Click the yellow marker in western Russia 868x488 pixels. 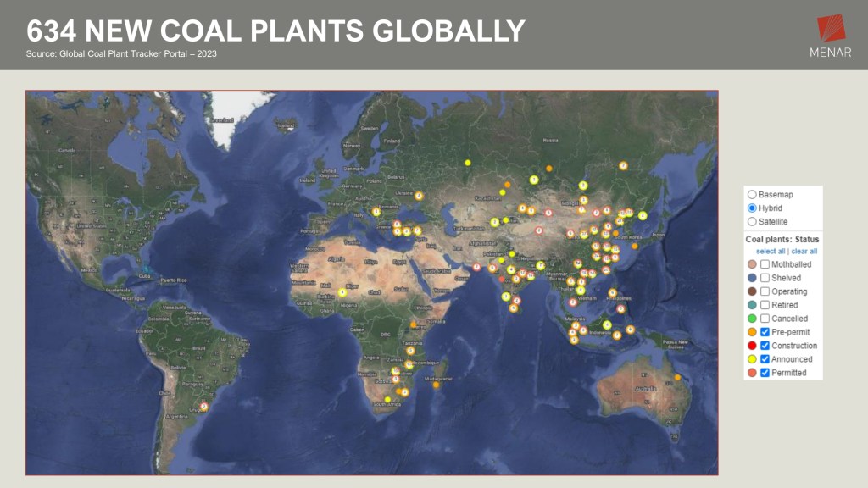pyautogui.click(x=467, y=163)
